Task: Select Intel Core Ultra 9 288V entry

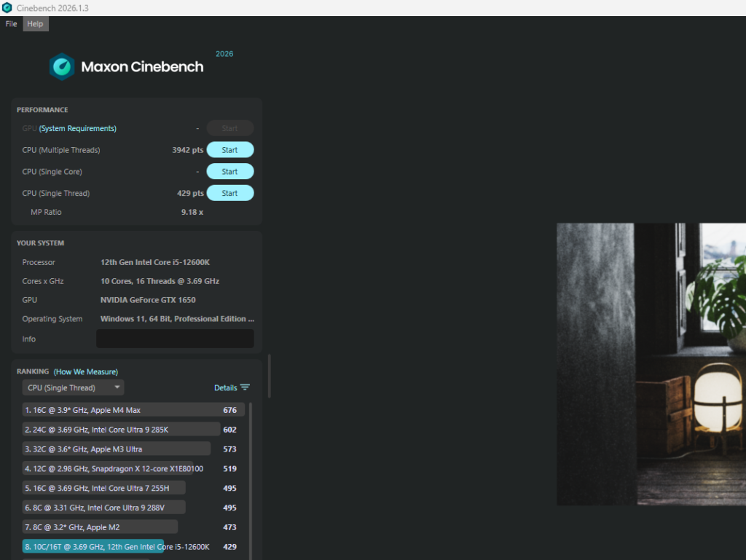Action: [133, 508]
